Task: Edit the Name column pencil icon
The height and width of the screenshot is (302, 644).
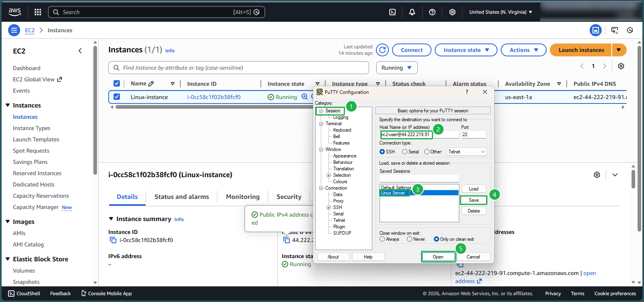Action: 151,84
